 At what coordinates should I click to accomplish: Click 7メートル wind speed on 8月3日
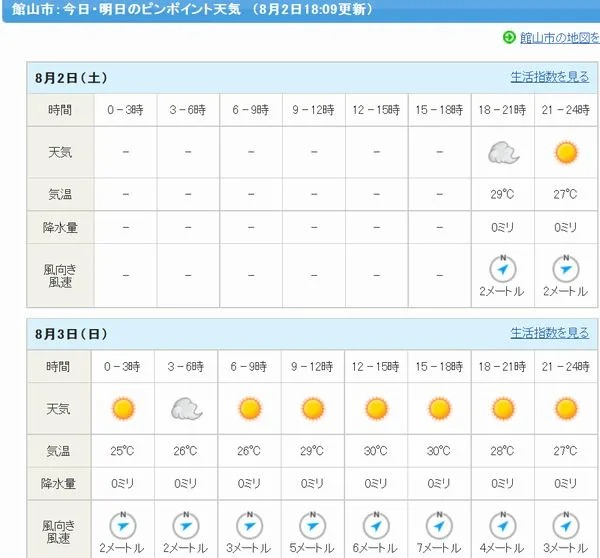(439, 548)
